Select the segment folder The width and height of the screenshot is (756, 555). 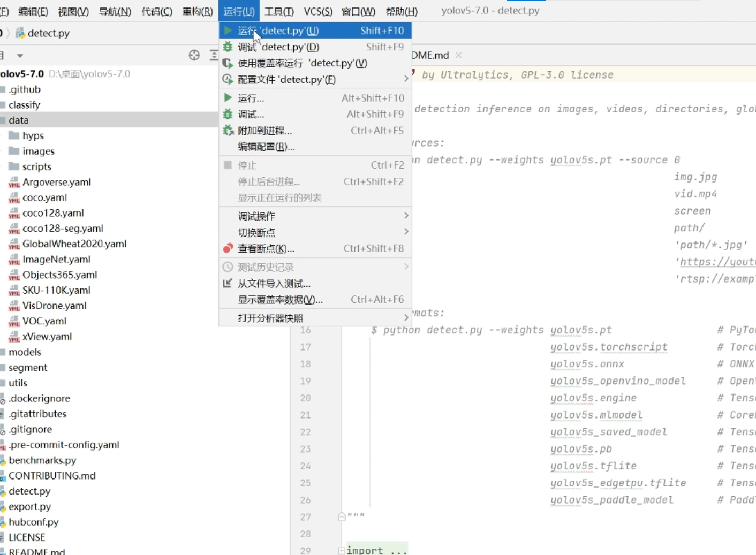pyautogui.click(x=28, y=368)
